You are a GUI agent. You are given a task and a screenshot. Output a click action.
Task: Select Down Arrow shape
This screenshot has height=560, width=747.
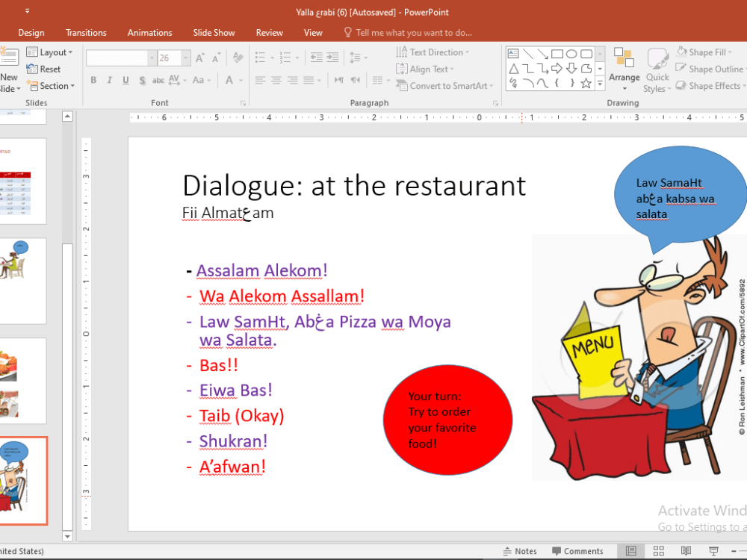571,69
